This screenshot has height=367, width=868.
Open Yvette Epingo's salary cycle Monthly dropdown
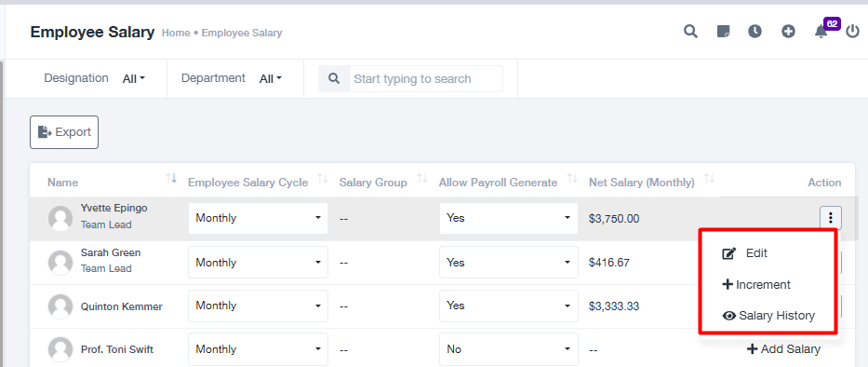258,218
